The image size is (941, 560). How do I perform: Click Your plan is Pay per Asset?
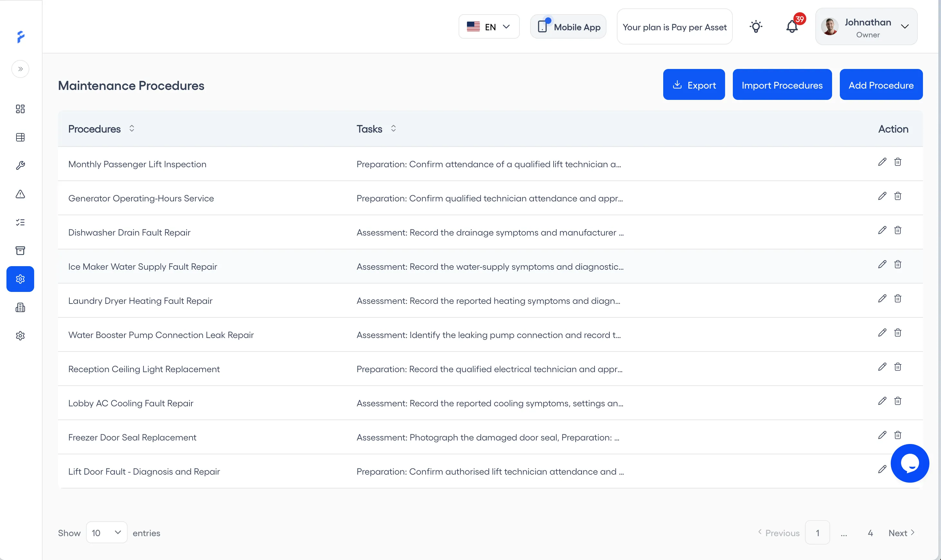click(x=674, y=27)
